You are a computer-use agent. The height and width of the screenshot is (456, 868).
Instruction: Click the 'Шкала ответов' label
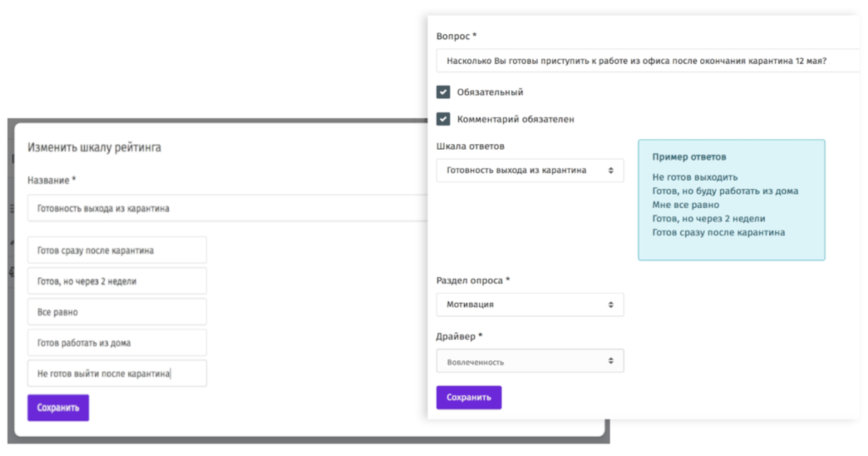(x=470, y=146)
